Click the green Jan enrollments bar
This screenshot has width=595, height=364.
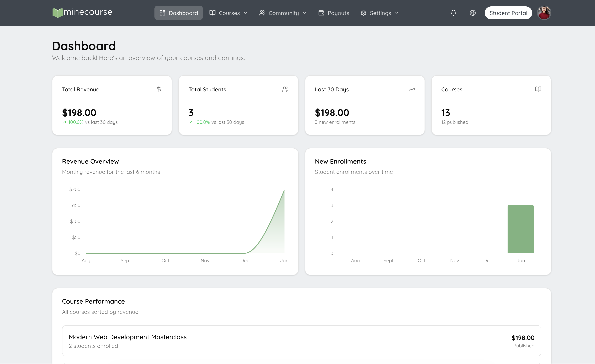pos(521,229)
